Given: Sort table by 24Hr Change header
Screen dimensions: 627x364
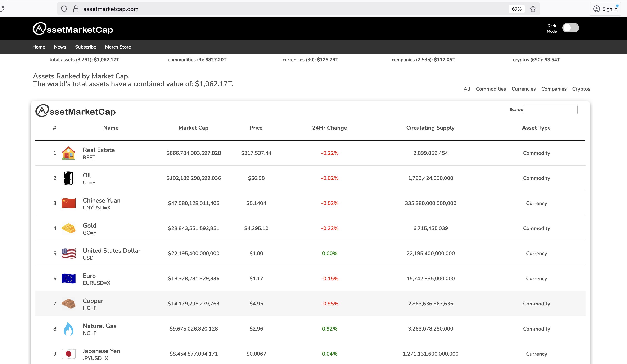Looking at the screenshot, I should 329,128.
